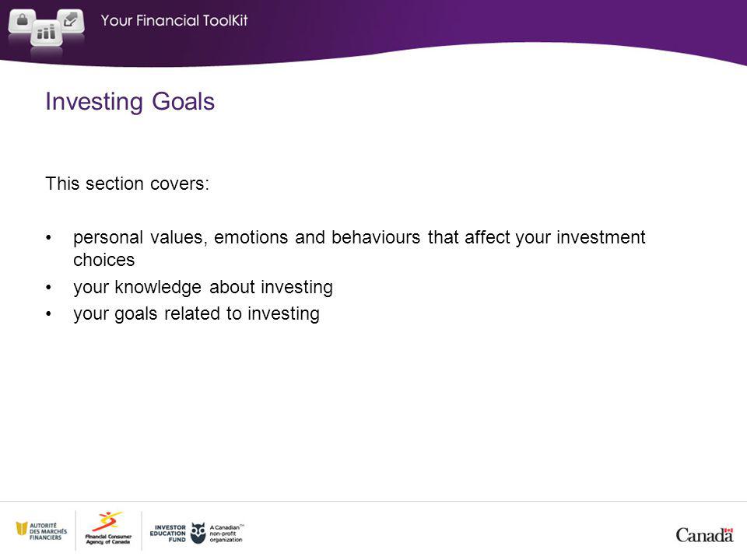
Task: Click the Investing Goals slide heading
Action: point(130,101)
